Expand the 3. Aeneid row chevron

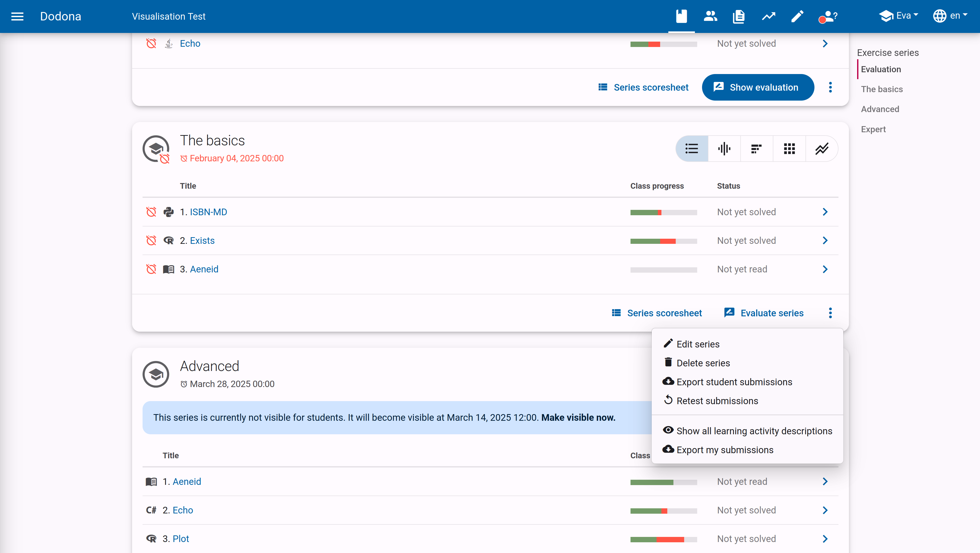coord(825,269)
